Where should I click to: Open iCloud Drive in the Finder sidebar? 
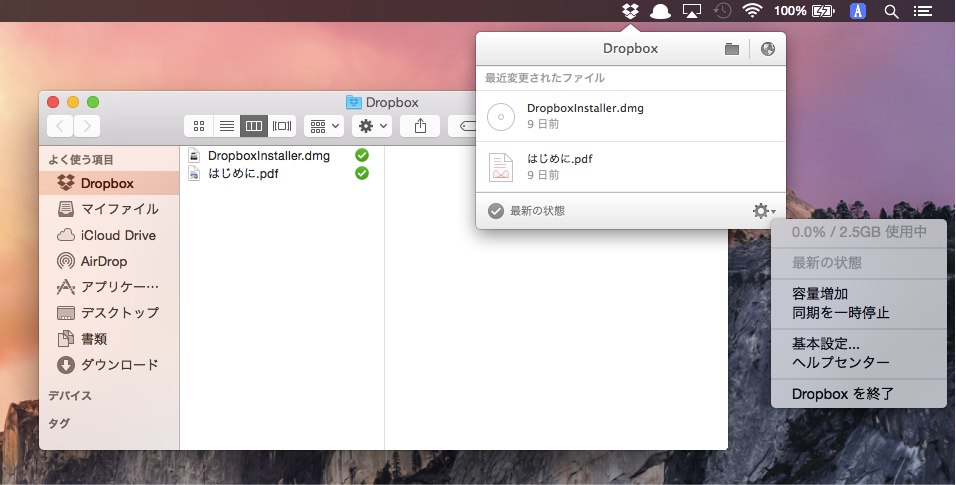[x=109, y=235]
